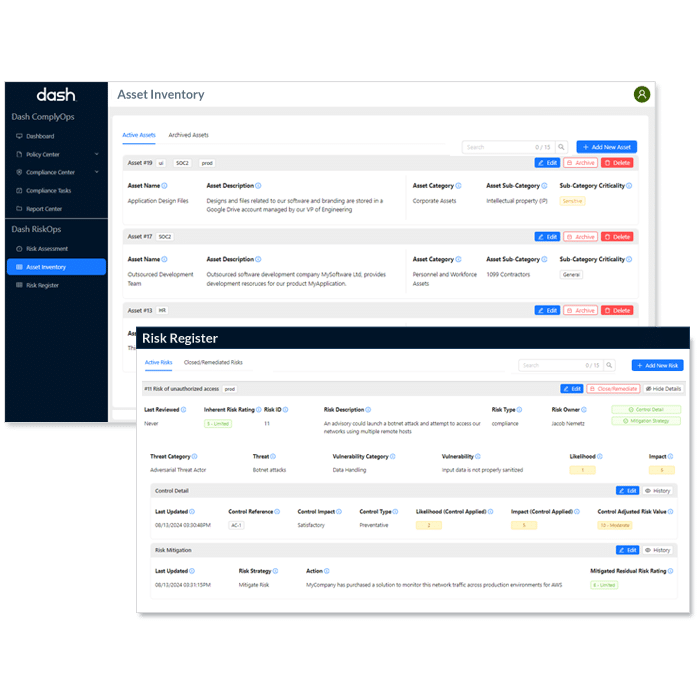
Task: Click the info icon beside Risk Description
Action: pos(368,410)
